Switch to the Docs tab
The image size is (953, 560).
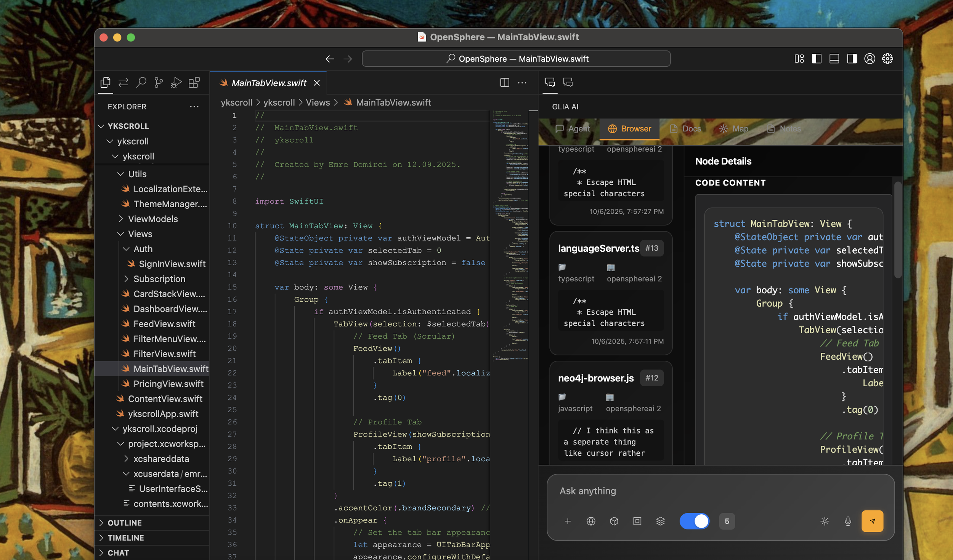pyautogui.click(x=685, y=129)
